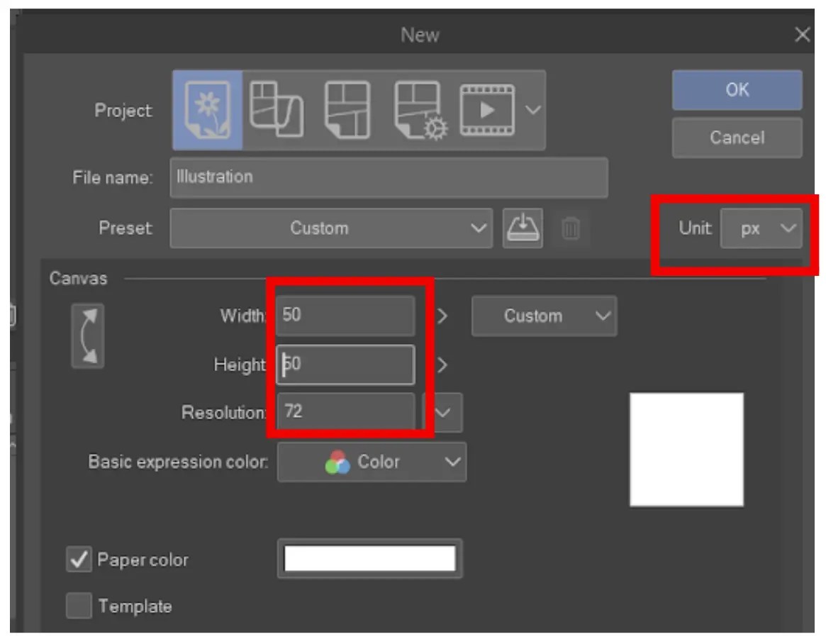Click the File name input field
Screen dimensions: 826x644
pyautogui.click(x=390, y=177)
